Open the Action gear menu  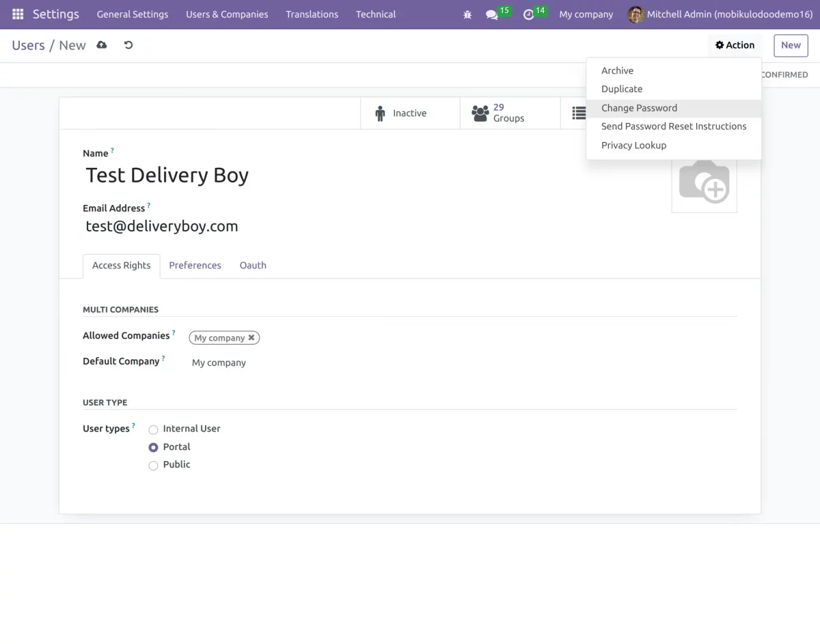pos(735,45)
